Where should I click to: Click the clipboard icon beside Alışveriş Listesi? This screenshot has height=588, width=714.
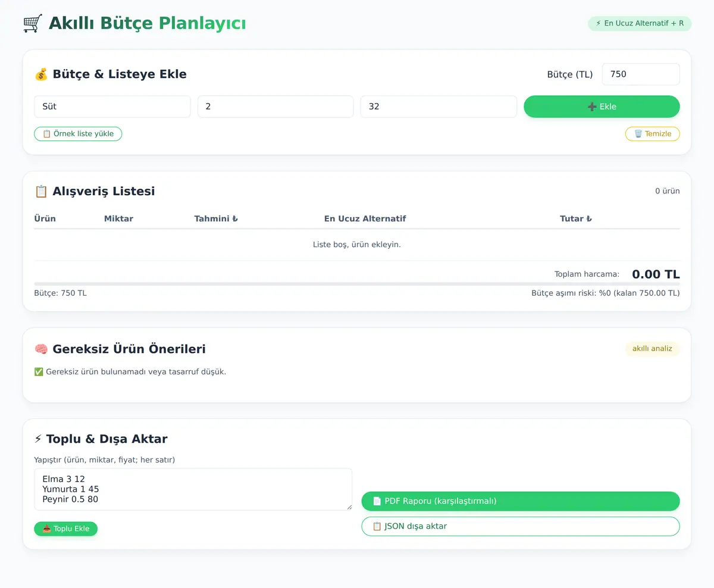[41, 191]
